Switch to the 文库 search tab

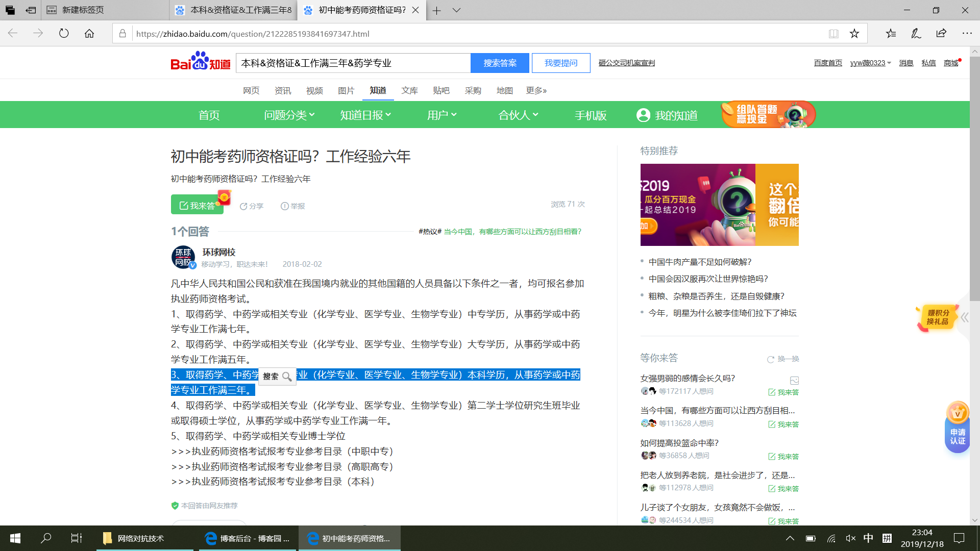pyautogui.click(x=409, y=90)
